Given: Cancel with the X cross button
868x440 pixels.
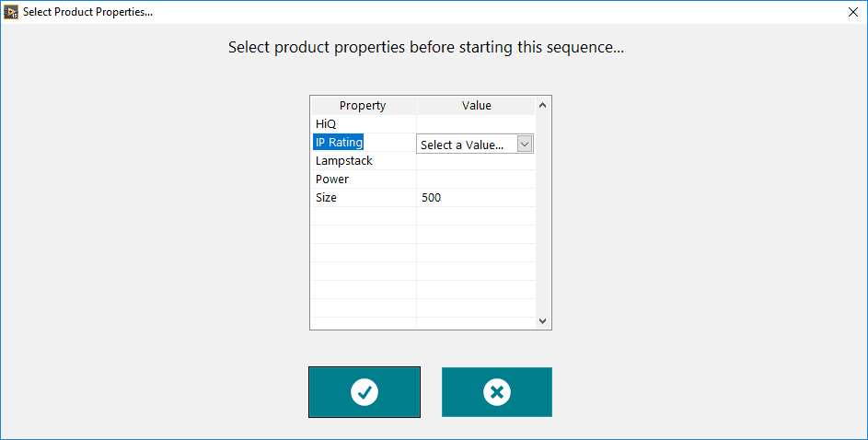Looking at the screenshot, I should click(496, 392).
